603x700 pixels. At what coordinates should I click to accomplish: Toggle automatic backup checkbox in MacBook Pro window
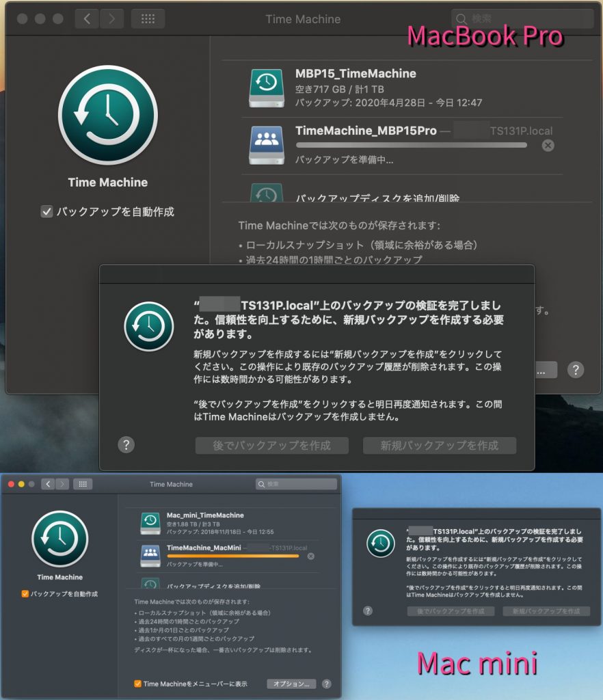[x=47, y=212]
